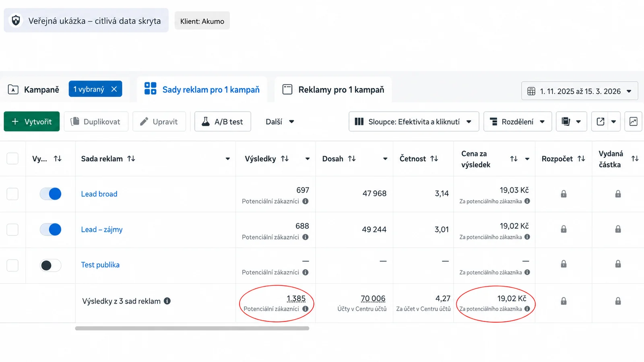Open the Cena za výsledek column dropdown arrow
This screenshot has width=644, height=362.
527,159
